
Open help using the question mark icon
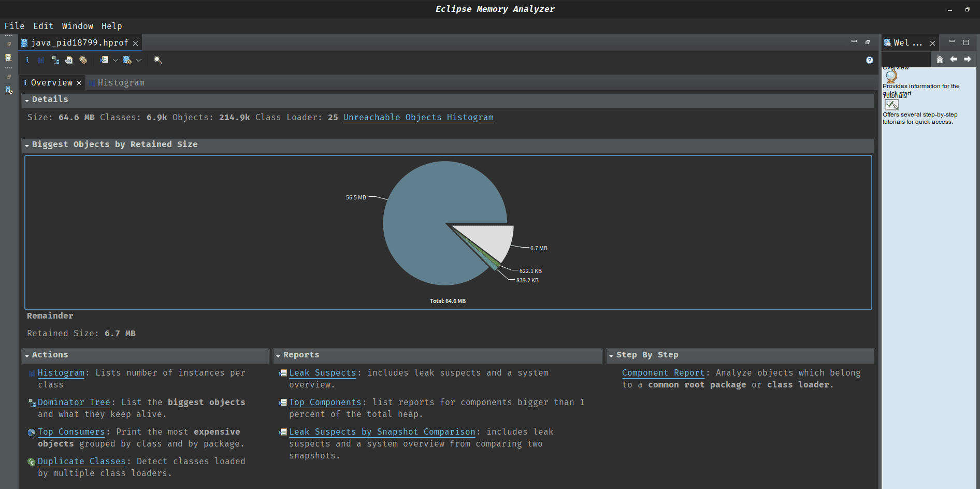(x=870, y=60)
